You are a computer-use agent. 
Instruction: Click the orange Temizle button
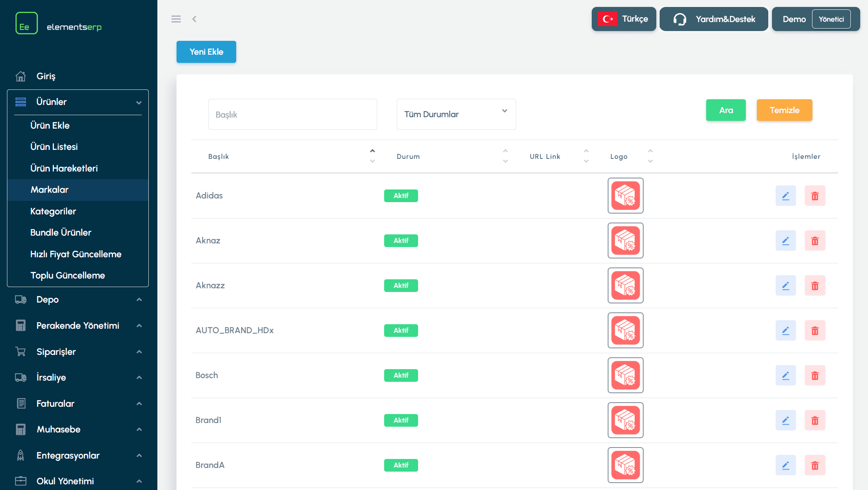click(x=784, y=110)
